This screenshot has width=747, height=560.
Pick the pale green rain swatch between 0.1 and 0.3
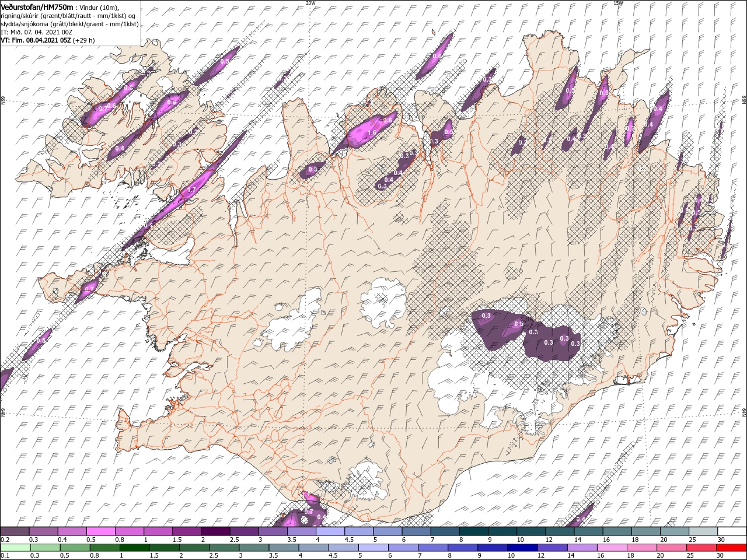tap(15, 547)
